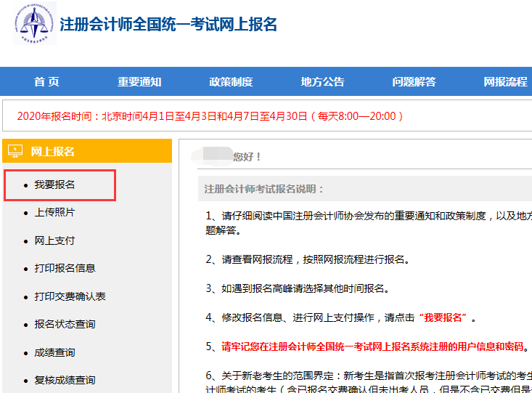The width and height of the screenshot is (532, 393).
Task: Open the 首页 navigation tab
Action: tap(46, 82)
